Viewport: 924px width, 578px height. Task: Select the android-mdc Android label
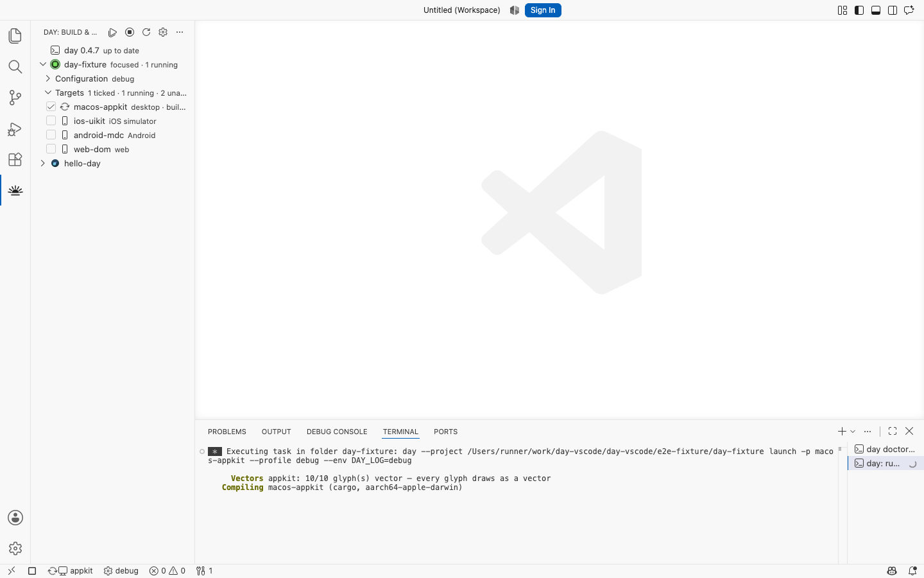pyautogui.click(x=114, y=135)
